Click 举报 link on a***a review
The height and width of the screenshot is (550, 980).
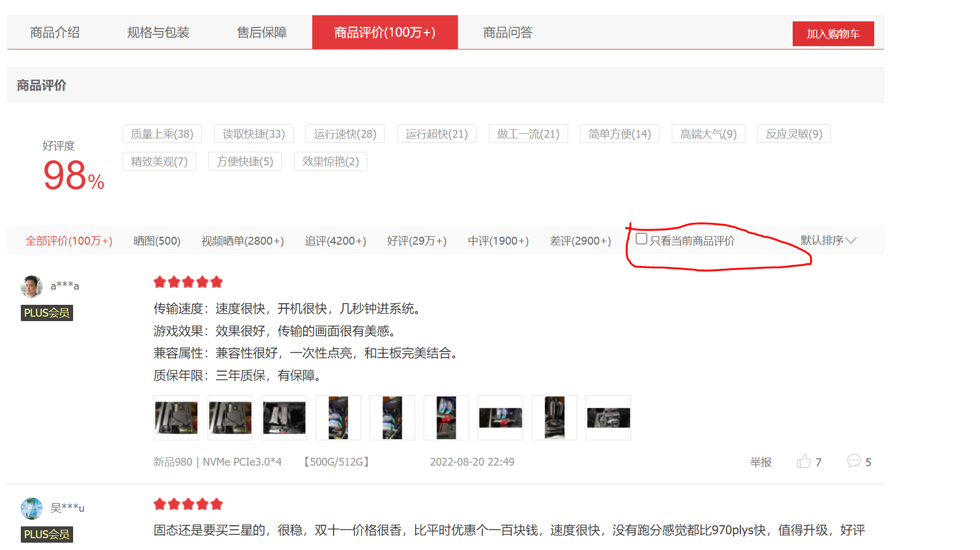click(x=761, y=462)
